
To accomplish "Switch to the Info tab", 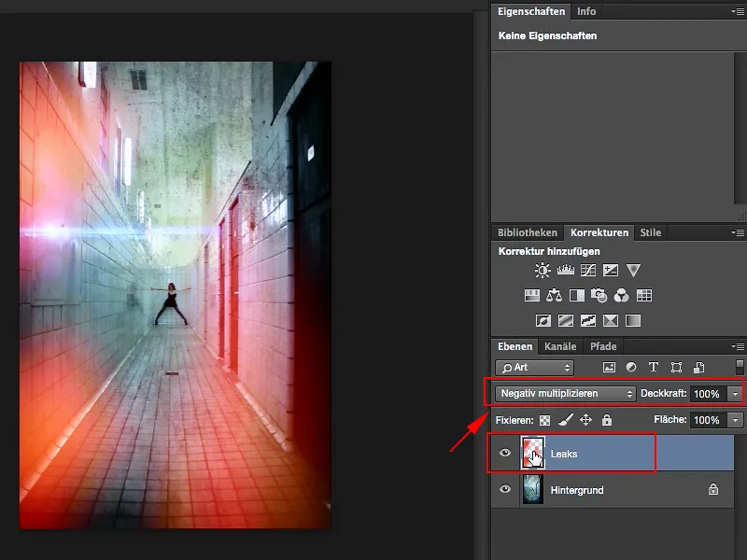I will [586, 11].
